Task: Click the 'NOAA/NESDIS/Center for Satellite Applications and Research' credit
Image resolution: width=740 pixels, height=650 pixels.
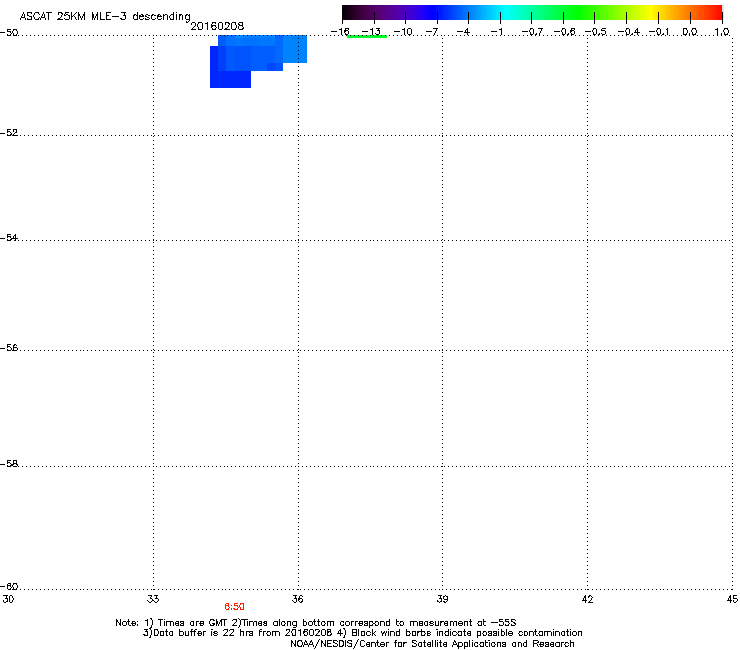Action: [432, 644]
